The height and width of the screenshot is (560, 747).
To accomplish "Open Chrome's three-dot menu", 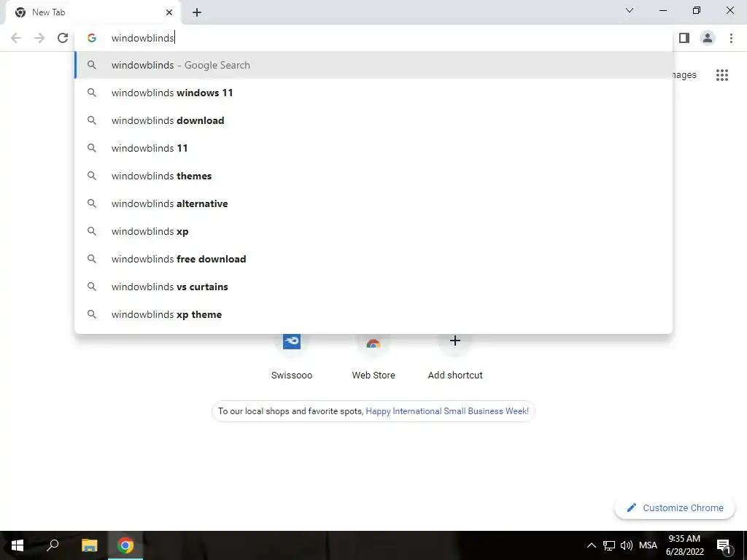I will pos(731,38).
